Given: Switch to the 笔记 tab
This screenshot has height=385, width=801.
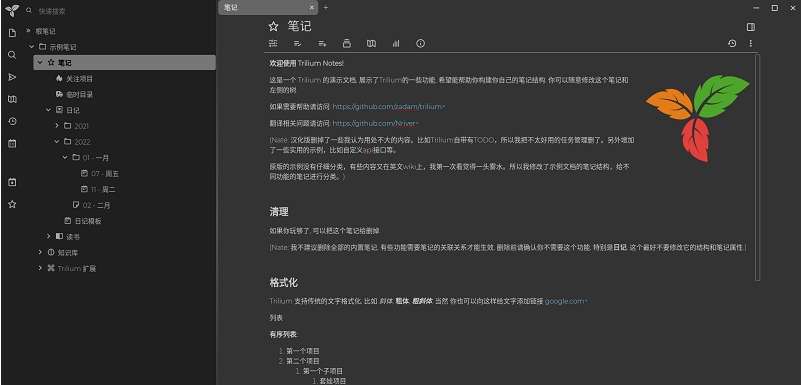Looking at the screenshot, I should tap(268, 8).
